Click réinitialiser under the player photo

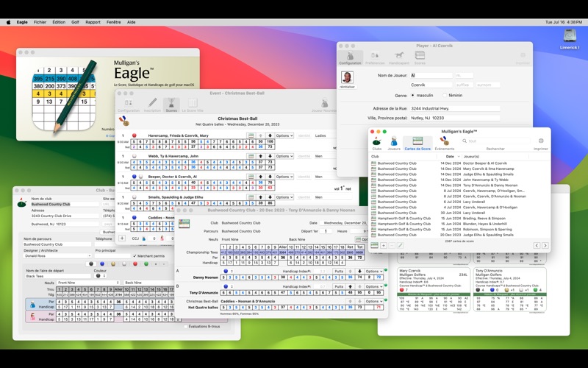[x=347, y=87]
